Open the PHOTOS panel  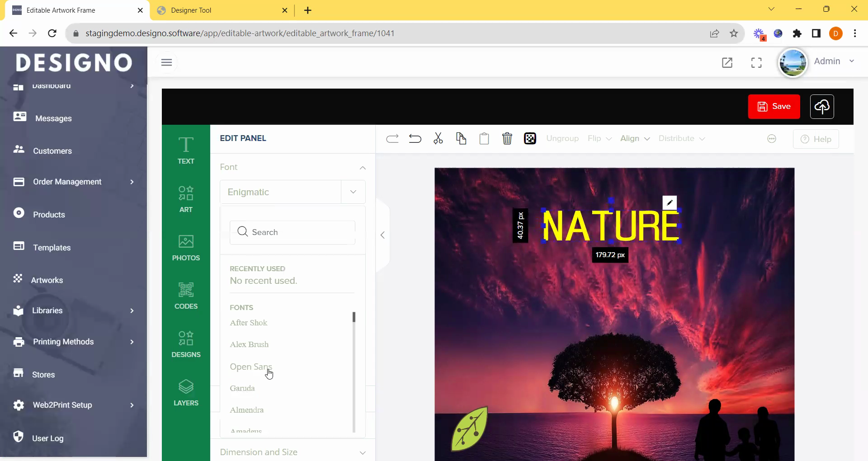pyautogui.click(x=186, y=248)
